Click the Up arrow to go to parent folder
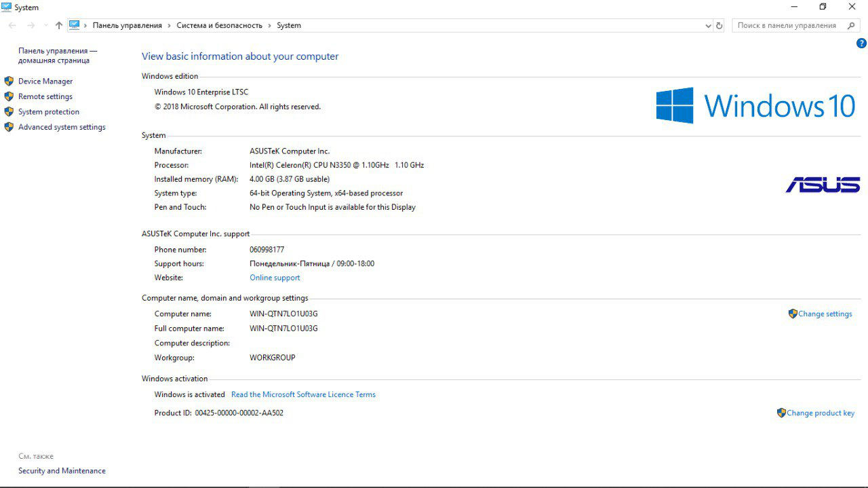This screenshot has width=868, height=488. tap(58, 24)
